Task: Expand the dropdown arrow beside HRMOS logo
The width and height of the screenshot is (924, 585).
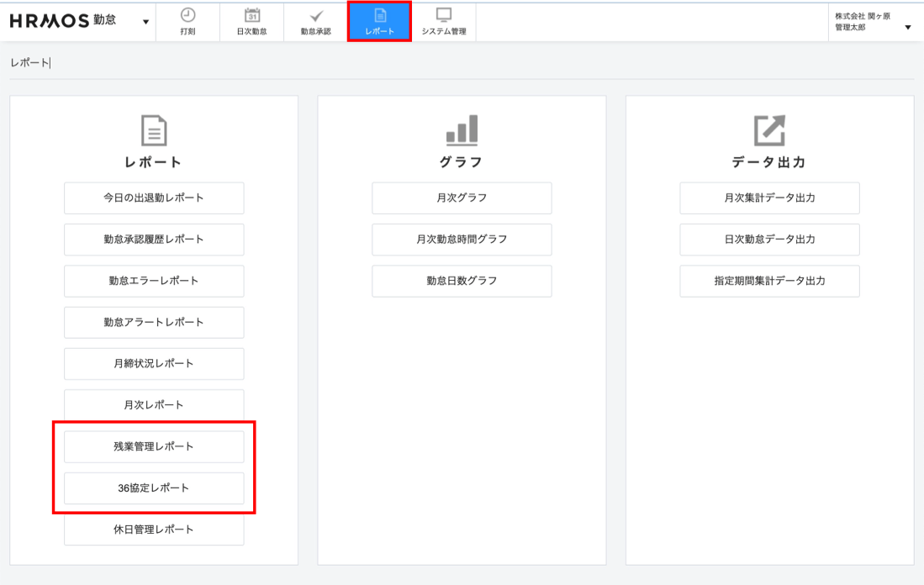Action: [147, 22]
